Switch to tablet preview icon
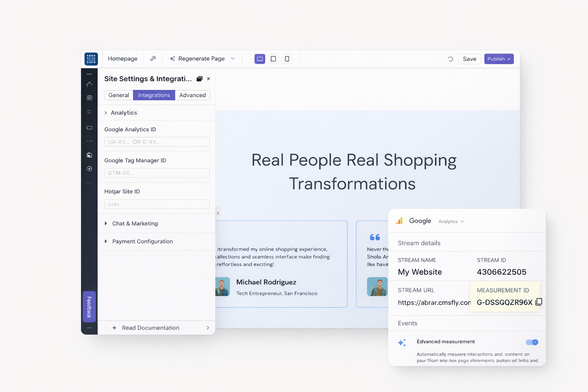The width and height of the screenshot is (588, 392). (x=273, y=59)
